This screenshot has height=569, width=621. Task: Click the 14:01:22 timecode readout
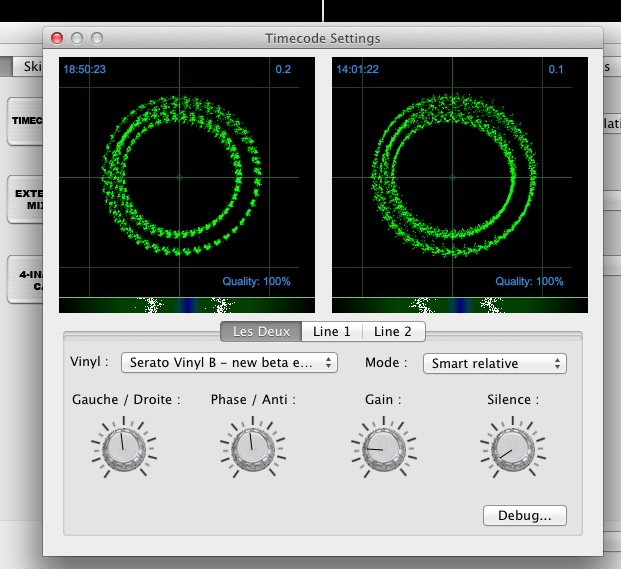pyautogui.click(x=357, y=69)
